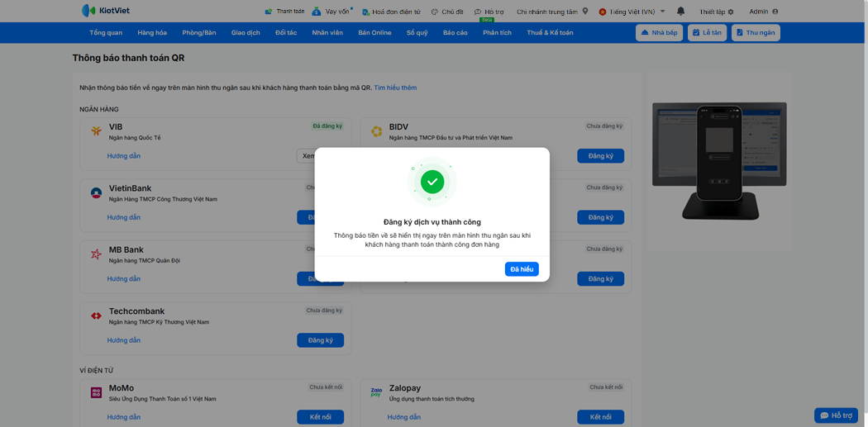Open the Nhà bếp kitchen screen
Image resolution: width=868 pixels, height=427 pixels.
pos(660,33)
